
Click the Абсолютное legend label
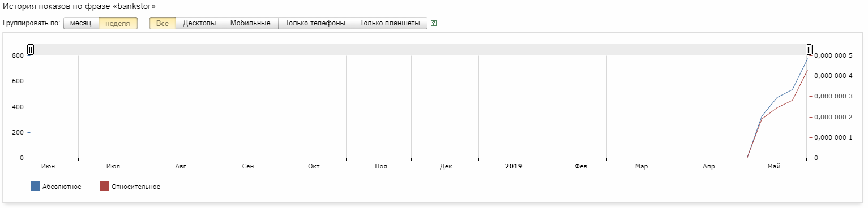coord(62,187)
